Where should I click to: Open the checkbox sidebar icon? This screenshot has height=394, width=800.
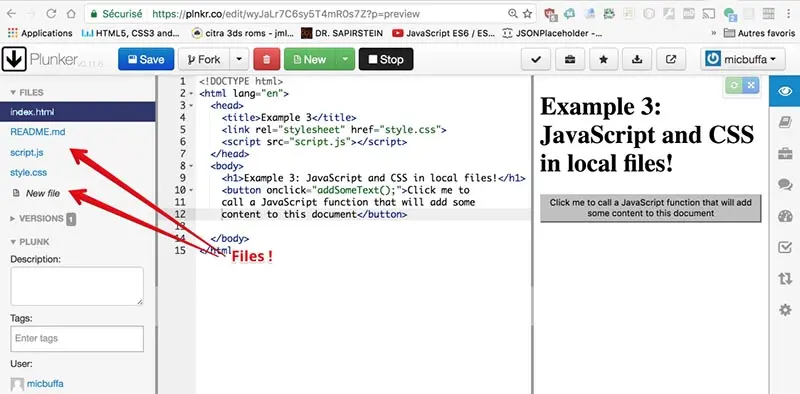pyautogui.click(x=785, y=248)
